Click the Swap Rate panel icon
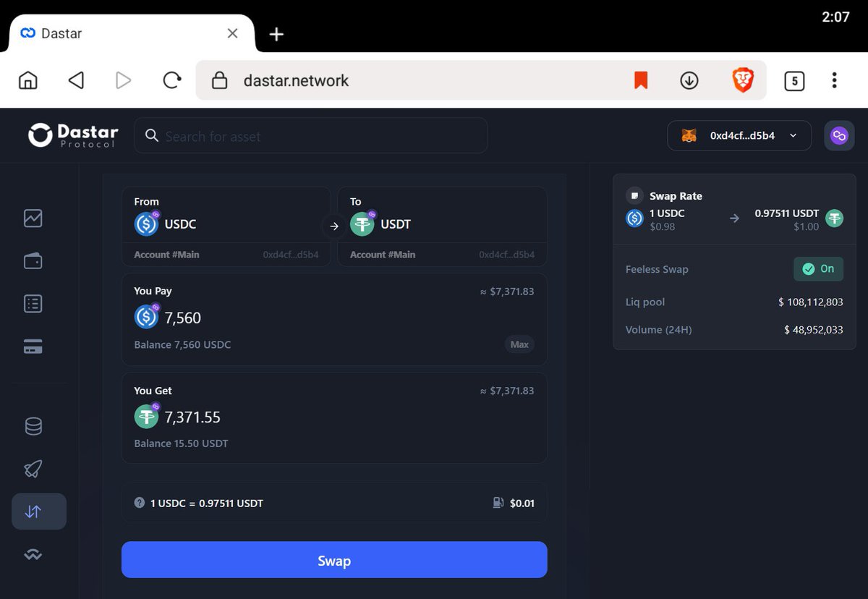Viewport: 868px width, 599px height. pyautogui.click(x=634, y=196)
